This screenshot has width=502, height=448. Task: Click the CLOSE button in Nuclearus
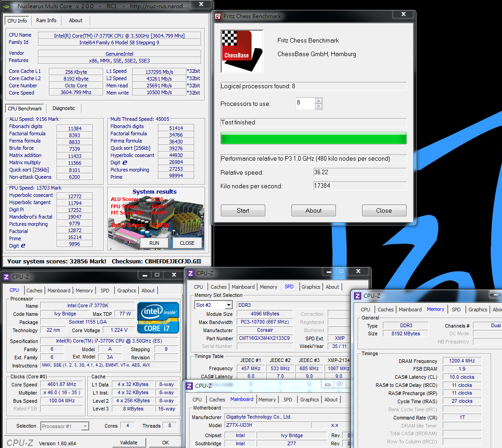(187, 243)
